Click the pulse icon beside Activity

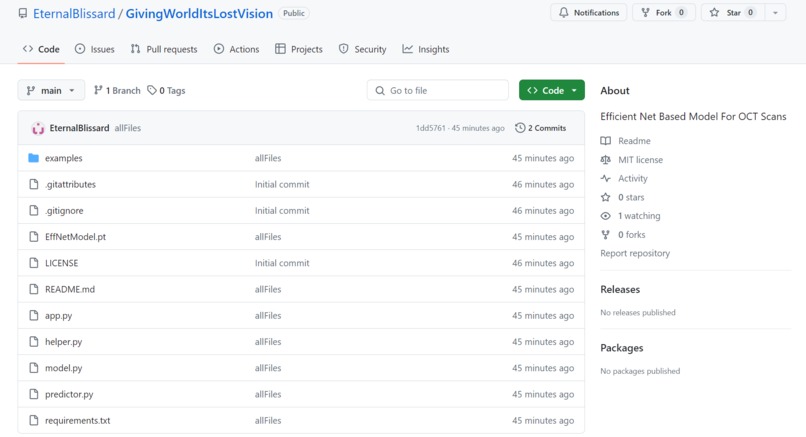pyautogui.click(x=606, y=178)
